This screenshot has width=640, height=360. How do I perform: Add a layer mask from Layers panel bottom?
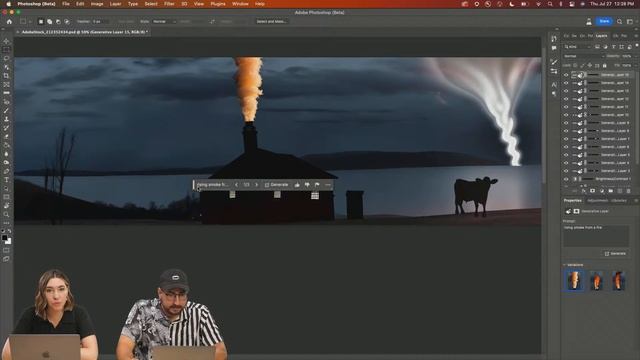click(x=592, y=191)
